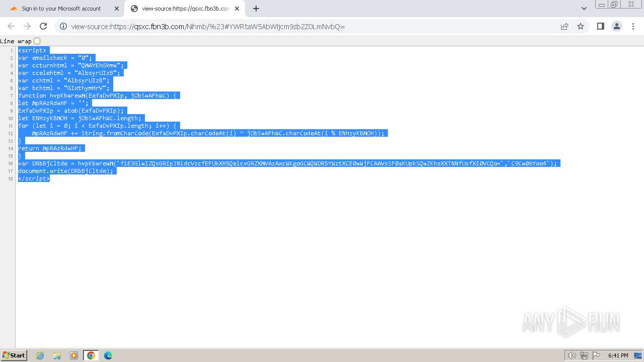
Task: Click the atob(ExfaDvPXIp) line
Action: (x=71, y=111)
